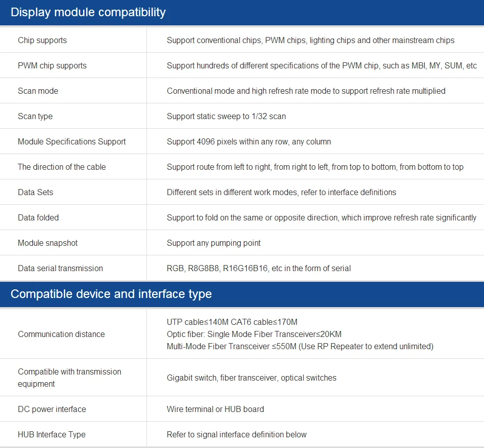Click the Data serial transmission label
The image size is (484, 448).
[x=60, y=269]
